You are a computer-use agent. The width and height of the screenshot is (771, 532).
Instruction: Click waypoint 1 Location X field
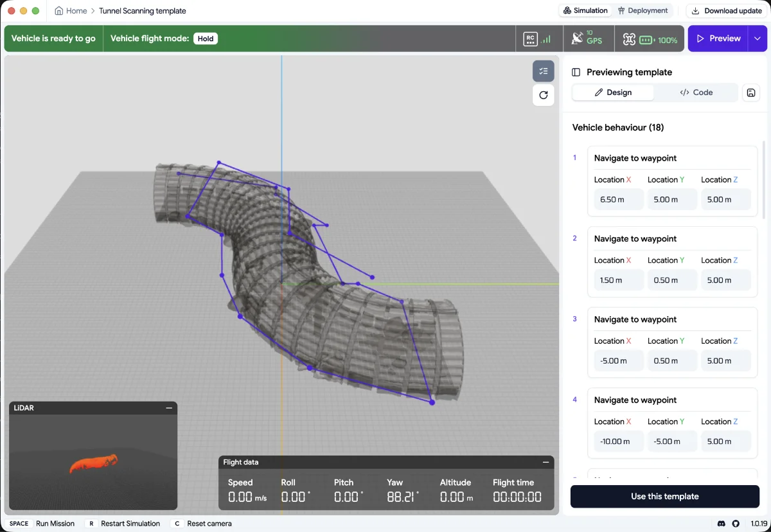[x=618, y=200]
